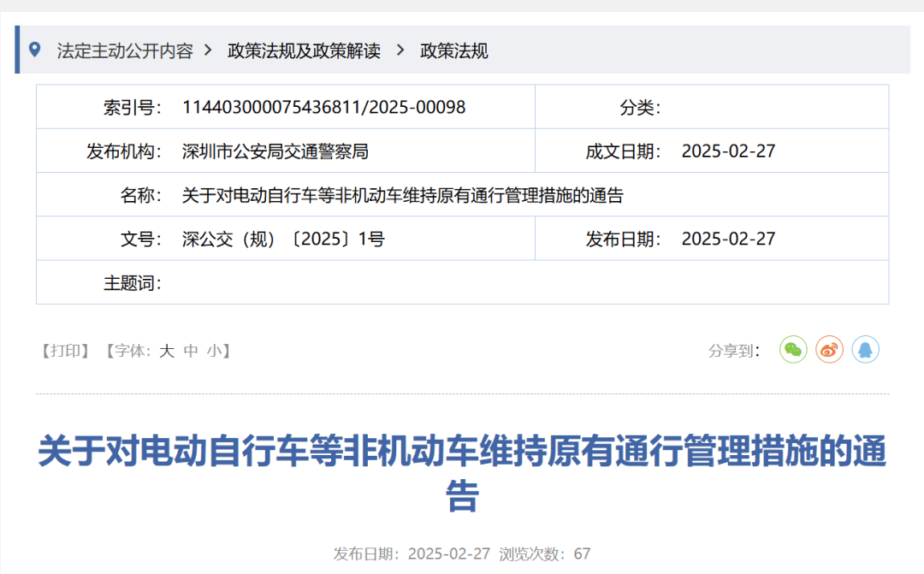Select the 发布日期 table value 2025-02-27
Screen dimensions: 924x574
pos(728,240)
